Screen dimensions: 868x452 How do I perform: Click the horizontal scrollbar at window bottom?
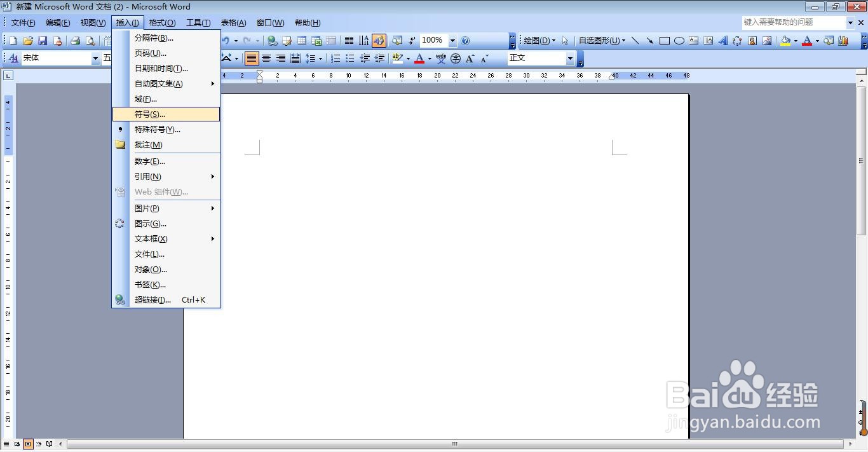click(455, 444)
